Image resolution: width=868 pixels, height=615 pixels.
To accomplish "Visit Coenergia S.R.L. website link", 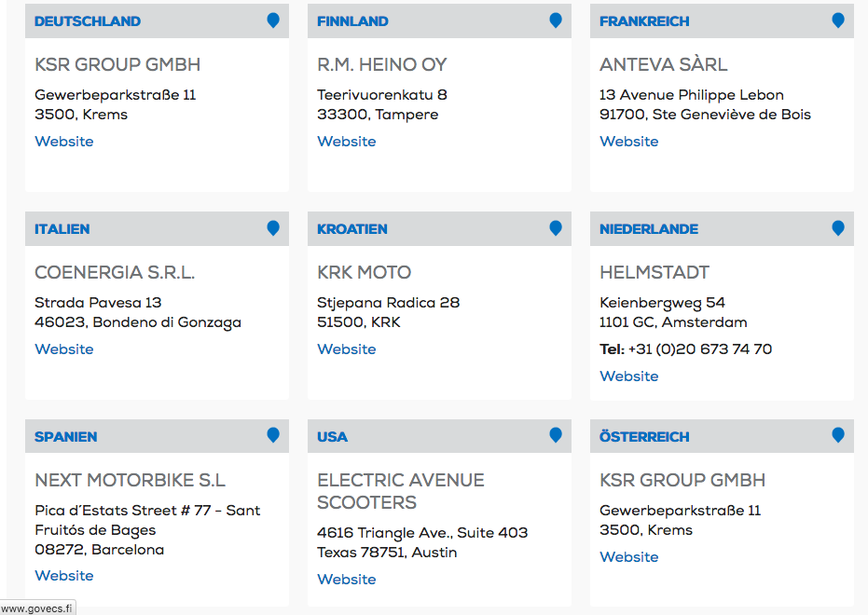I will pyautogui.click(x=64, y=349).
